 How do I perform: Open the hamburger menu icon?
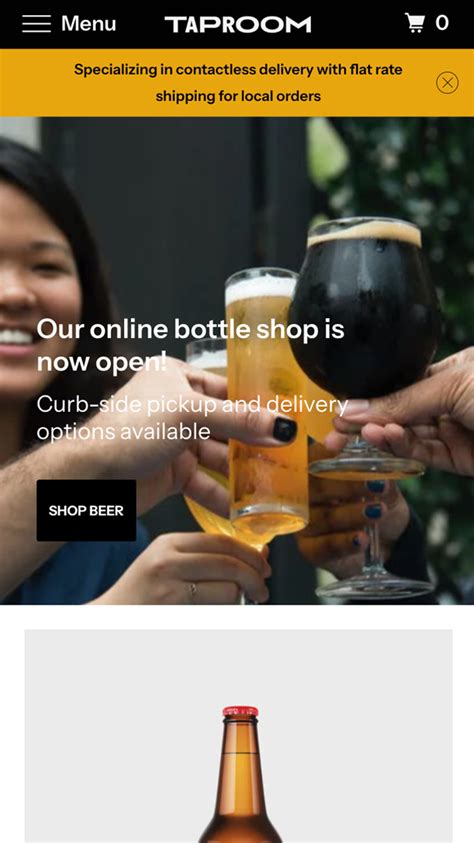coord(36,24)
